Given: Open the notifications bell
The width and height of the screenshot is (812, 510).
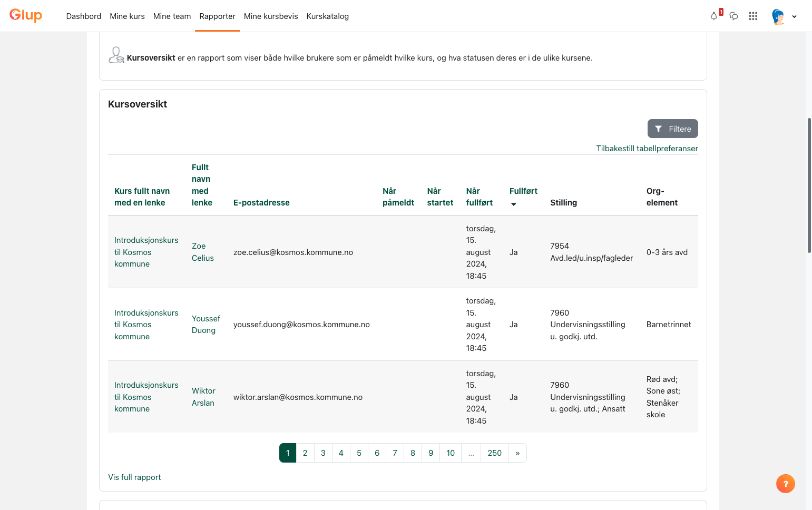Looking at the screenshot, I should click(714, 16).
